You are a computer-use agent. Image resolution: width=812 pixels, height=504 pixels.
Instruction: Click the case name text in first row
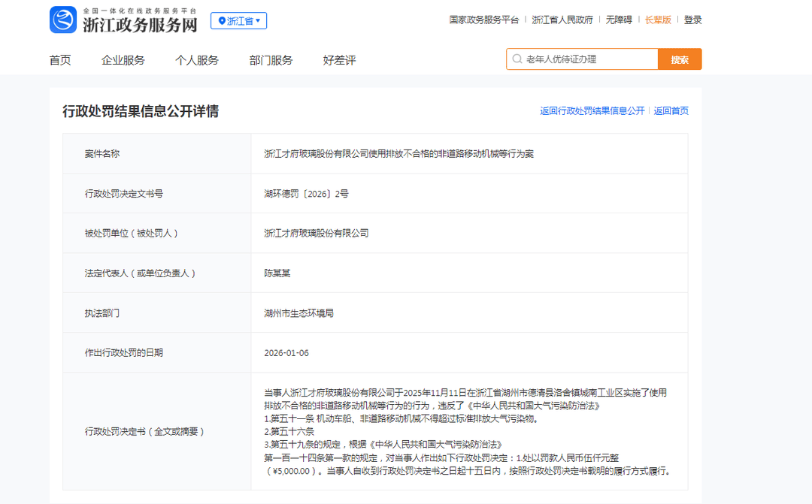pos(398,154)
